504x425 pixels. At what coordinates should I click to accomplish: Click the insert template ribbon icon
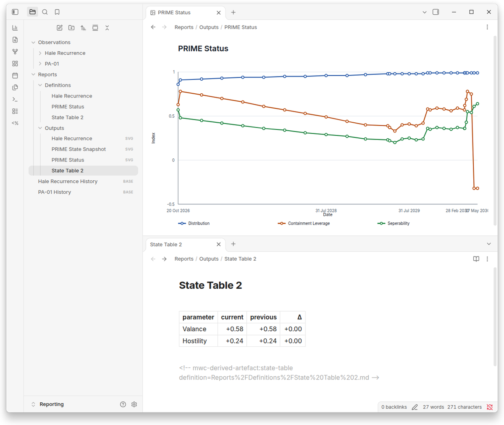pyautogui.click(x=15, y=87)
